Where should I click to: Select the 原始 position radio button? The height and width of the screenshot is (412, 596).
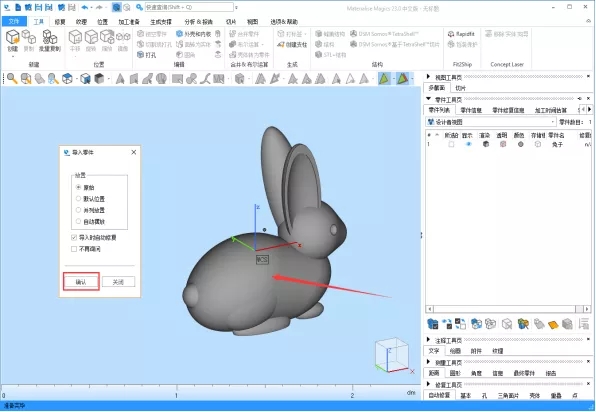tap(78, 187)
